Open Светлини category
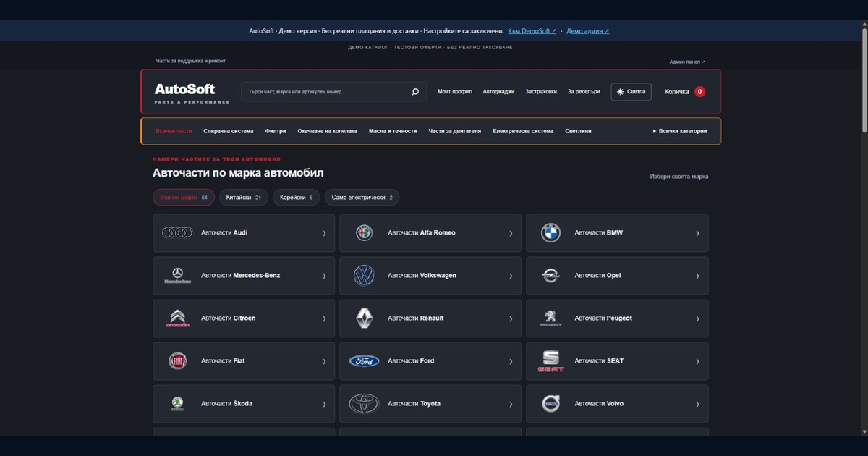868x456 pixels. pos(578,131)
